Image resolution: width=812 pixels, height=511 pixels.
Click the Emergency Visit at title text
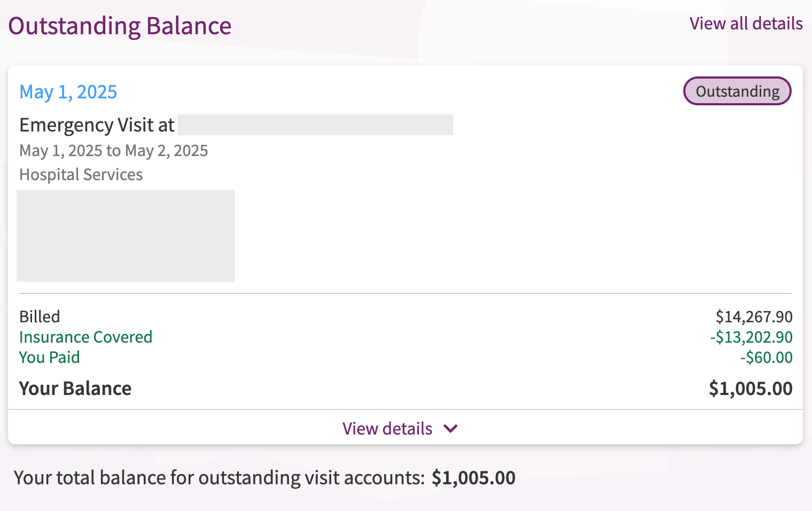pos(97,125)
